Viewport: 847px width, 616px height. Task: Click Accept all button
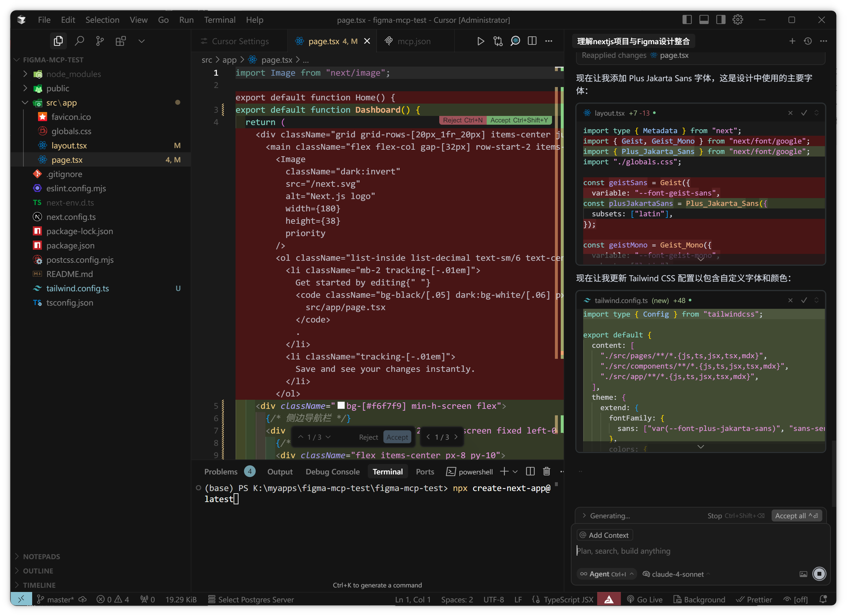[x=796, y=516]
